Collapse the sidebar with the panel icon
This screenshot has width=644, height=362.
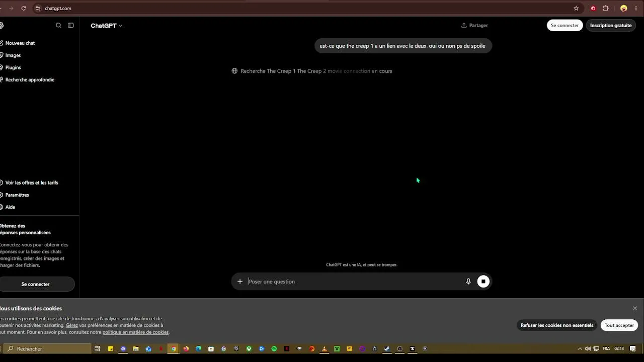(x=71, y=25)
